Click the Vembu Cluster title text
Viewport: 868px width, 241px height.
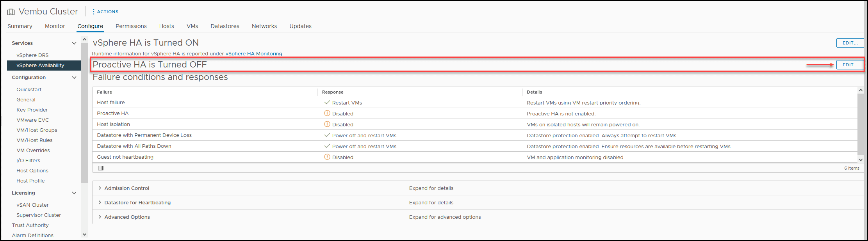(x=48, y=12)
